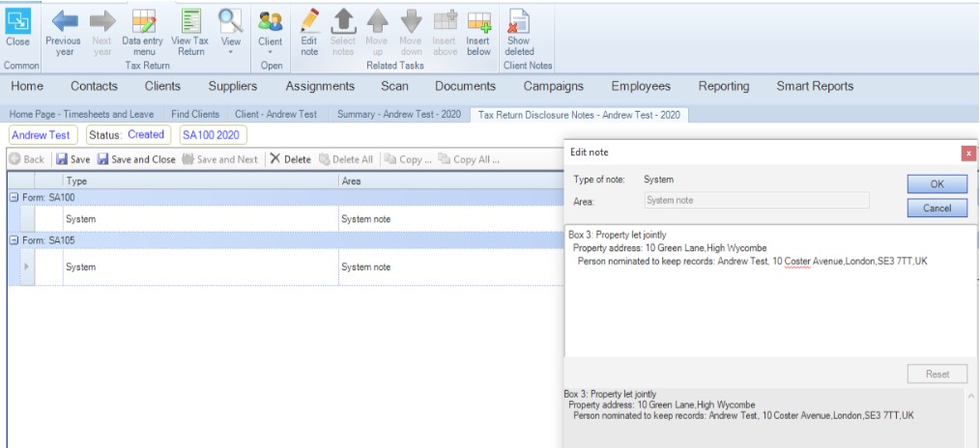The height and width of the screenshot is (448, 980).
Task: Expand the View dropdown arrow
Action: [x=230, y=52]
